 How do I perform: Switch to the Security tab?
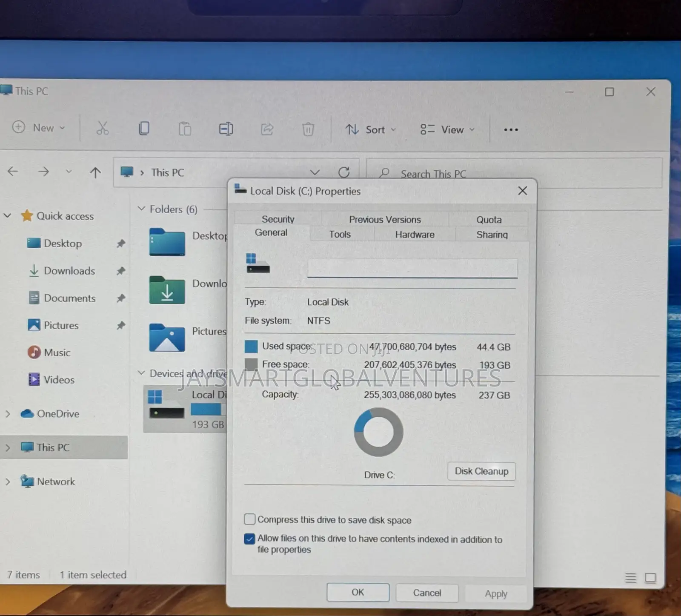(278, 219)
